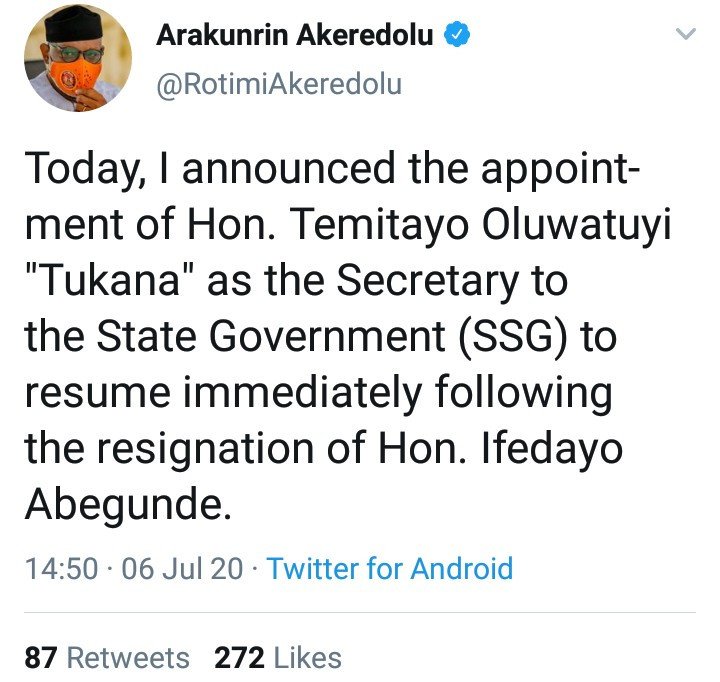Open the @RotimiAkeredolu handle
720x682 pixels.
point(279,84)
